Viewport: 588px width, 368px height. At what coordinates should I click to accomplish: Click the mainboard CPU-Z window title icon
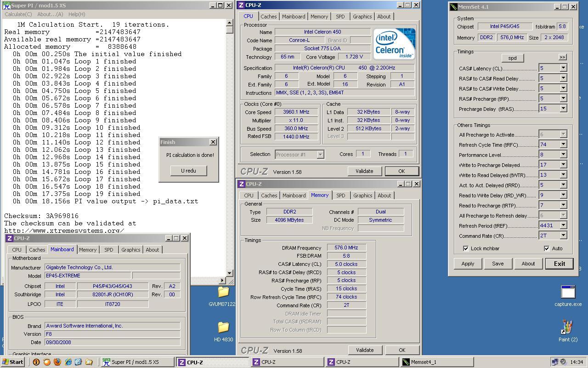point(9,238)
